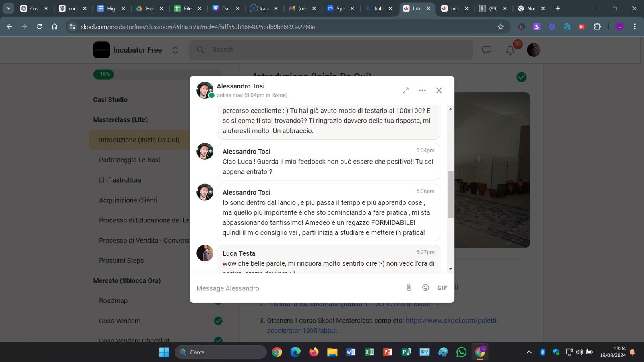Open the user profile avatar menu
The width and height of the screenshot is (644, 362).
pos(533,50)
